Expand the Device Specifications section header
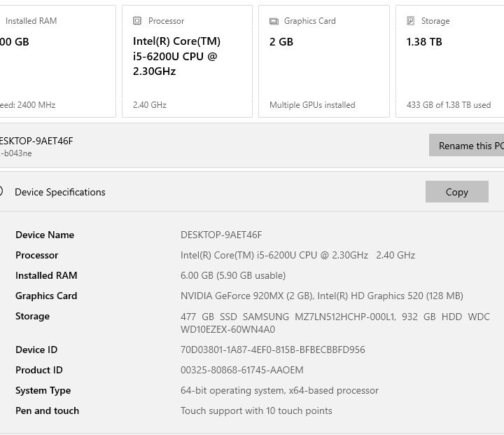This screenshot has width=504, height=435. point(60,192)
